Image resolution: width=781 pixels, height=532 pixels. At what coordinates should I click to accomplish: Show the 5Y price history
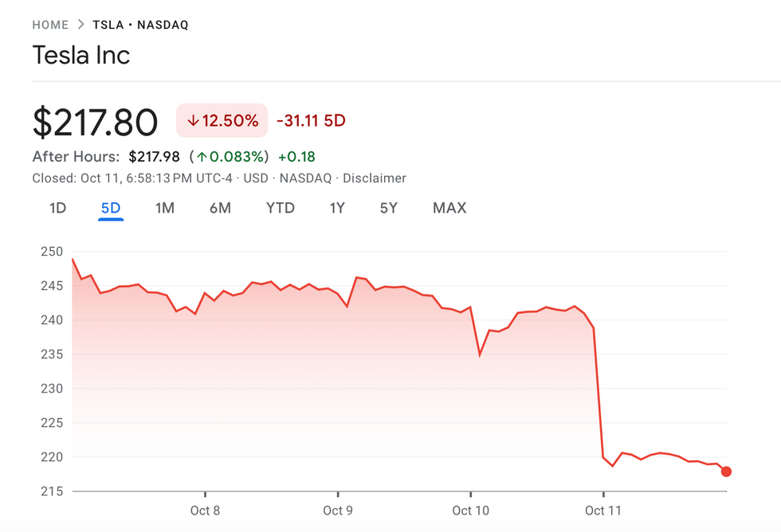pyautogui.click(x=388, y=208)
